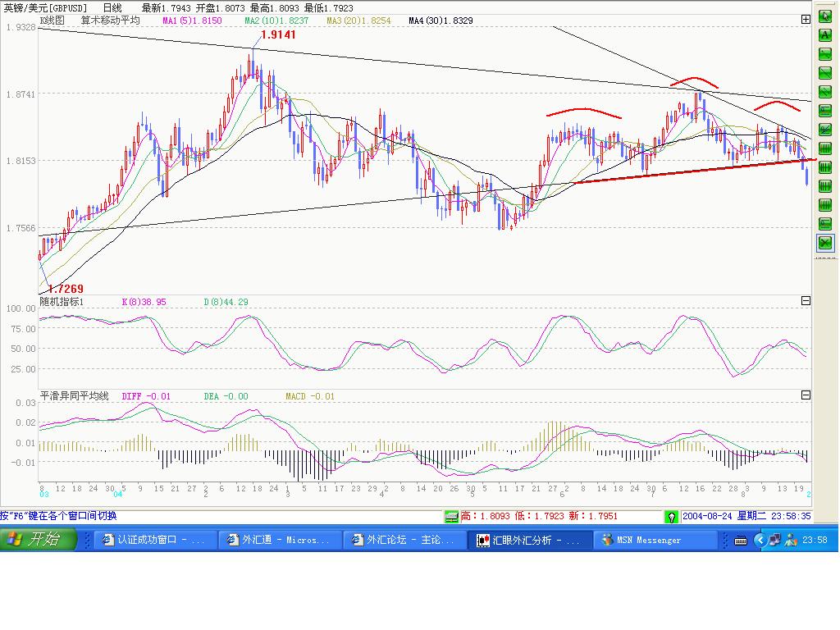Screen dimensions: 840x630
Task: Click the 1.8153 price axis label
Action: point(21,161)
